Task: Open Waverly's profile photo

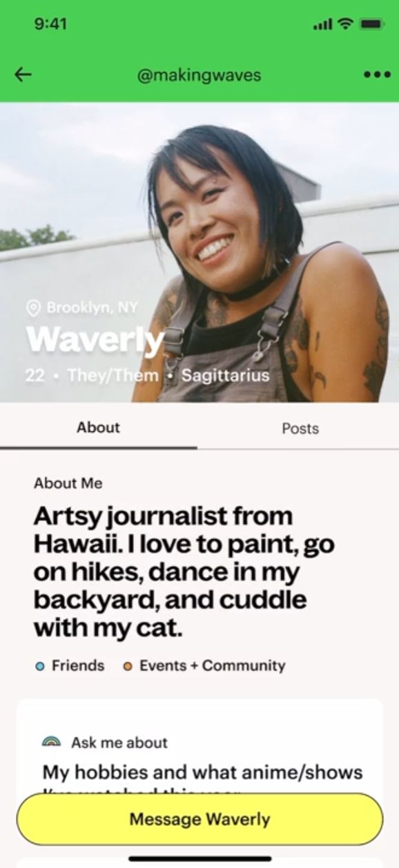Action: (x=199, y=252)
